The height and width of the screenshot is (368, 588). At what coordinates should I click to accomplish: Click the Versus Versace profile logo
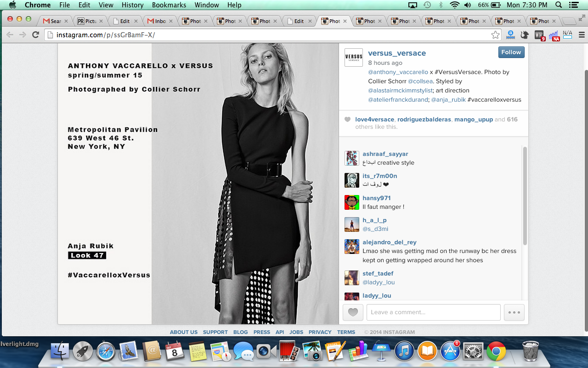354,57
